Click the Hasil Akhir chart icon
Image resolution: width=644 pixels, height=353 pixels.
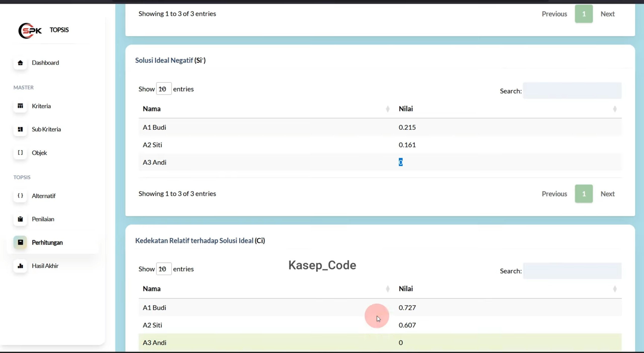point(20,266)
